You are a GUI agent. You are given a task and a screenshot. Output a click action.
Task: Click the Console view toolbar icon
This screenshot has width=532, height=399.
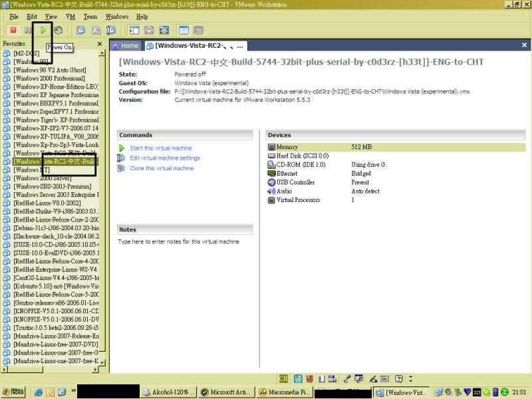[198, 30]
